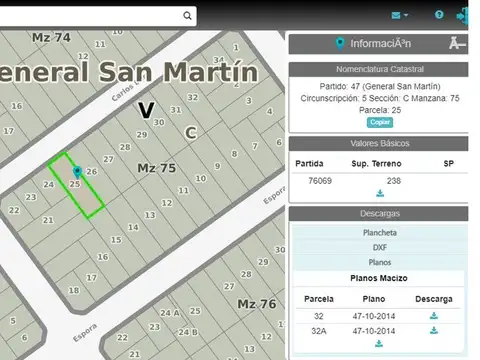Click the logout arrow icon
Screen dimensions: 480x360
click(x=463, y=16)
